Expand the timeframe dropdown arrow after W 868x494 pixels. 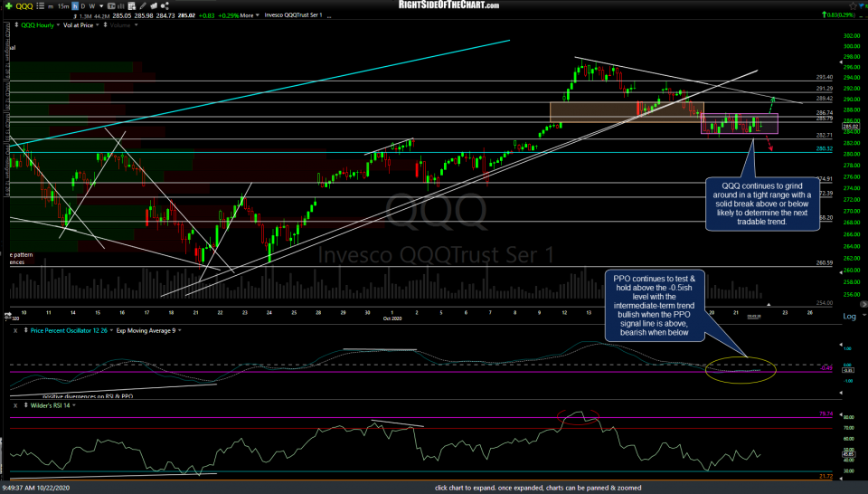click(101, 6)
